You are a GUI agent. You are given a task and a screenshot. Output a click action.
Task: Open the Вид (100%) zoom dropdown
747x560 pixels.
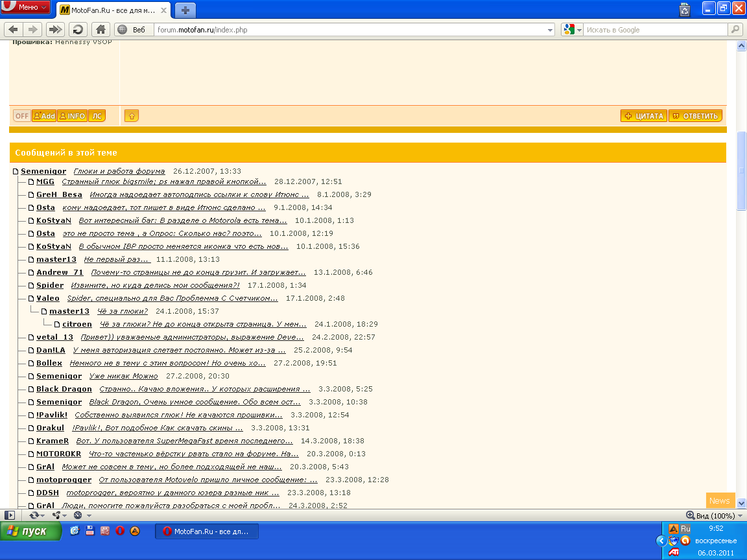(714, 515)
